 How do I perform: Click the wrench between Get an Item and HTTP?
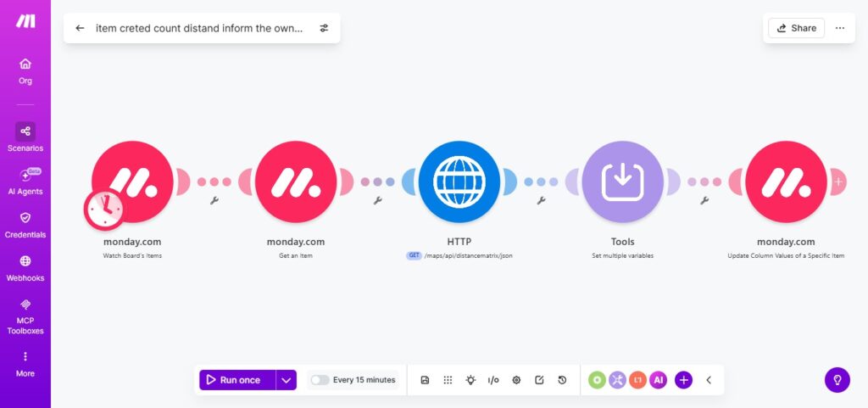(377, 200)
